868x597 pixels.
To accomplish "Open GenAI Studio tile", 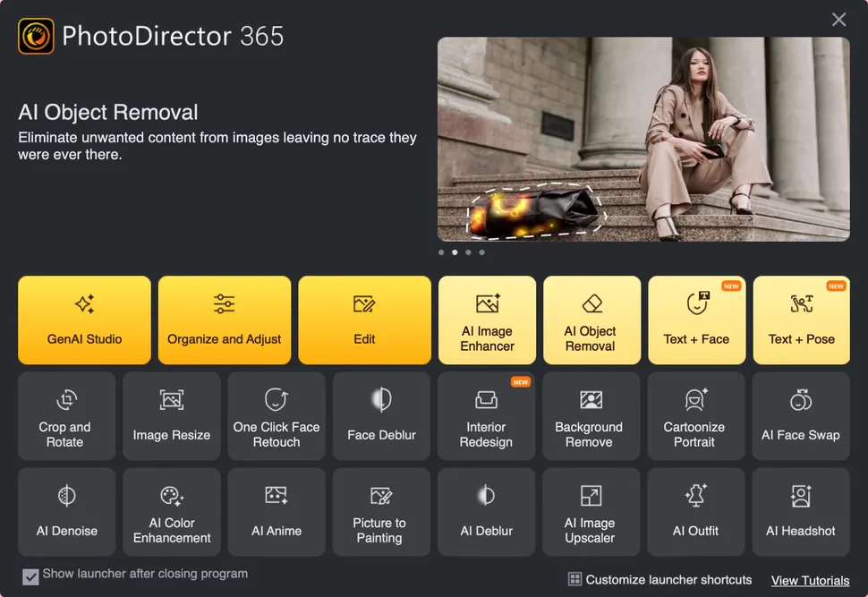I will [x=84, y=320].
